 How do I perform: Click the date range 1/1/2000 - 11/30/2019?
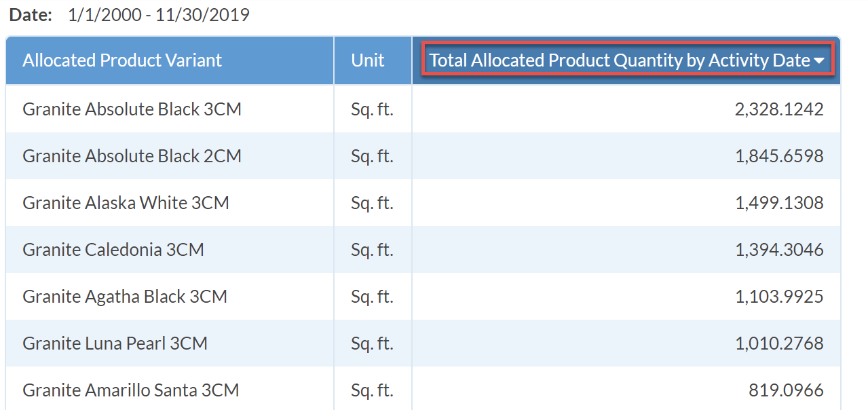pyautogui.click(x=159, y=15)
